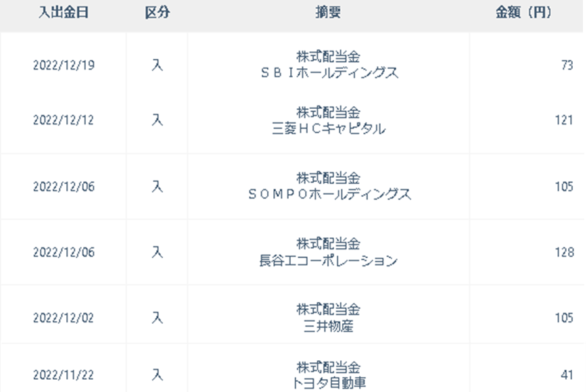Select the 2022/12/02 date cell

tap(64, 318)
